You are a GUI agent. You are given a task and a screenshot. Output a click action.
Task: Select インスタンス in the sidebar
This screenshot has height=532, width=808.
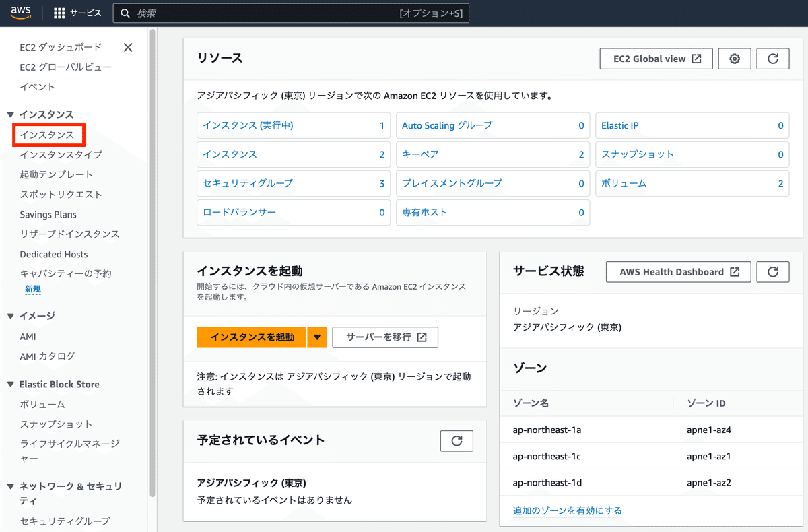47,135
